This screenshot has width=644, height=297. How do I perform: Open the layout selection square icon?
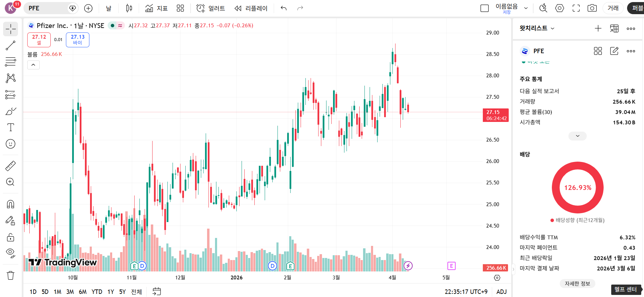(x=485, y=8)
